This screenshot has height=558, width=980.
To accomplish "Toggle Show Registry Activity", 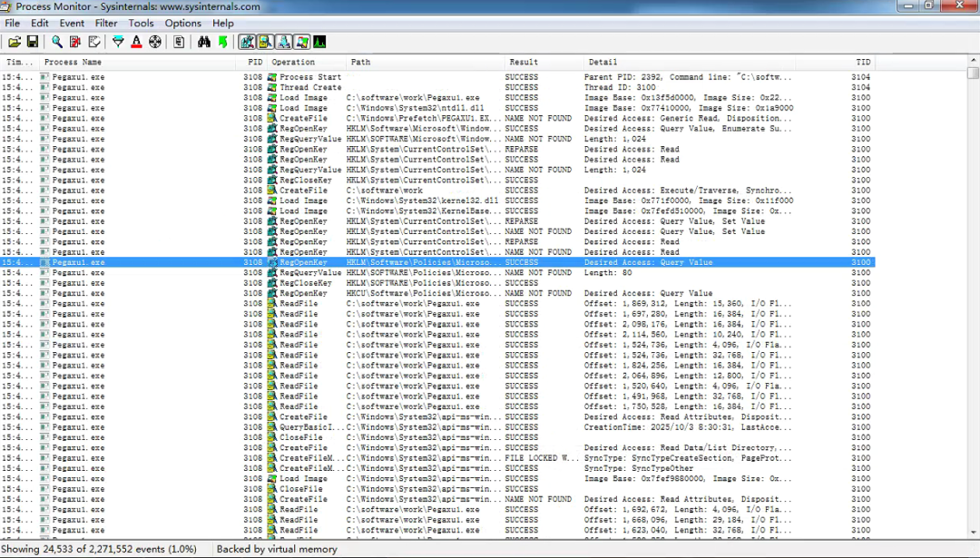I will [247, 42].
